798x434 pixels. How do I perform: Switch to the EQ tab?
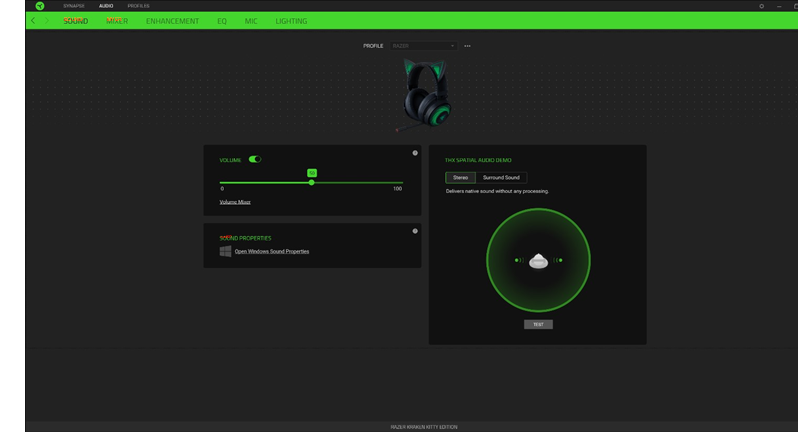tap(222, 21)
